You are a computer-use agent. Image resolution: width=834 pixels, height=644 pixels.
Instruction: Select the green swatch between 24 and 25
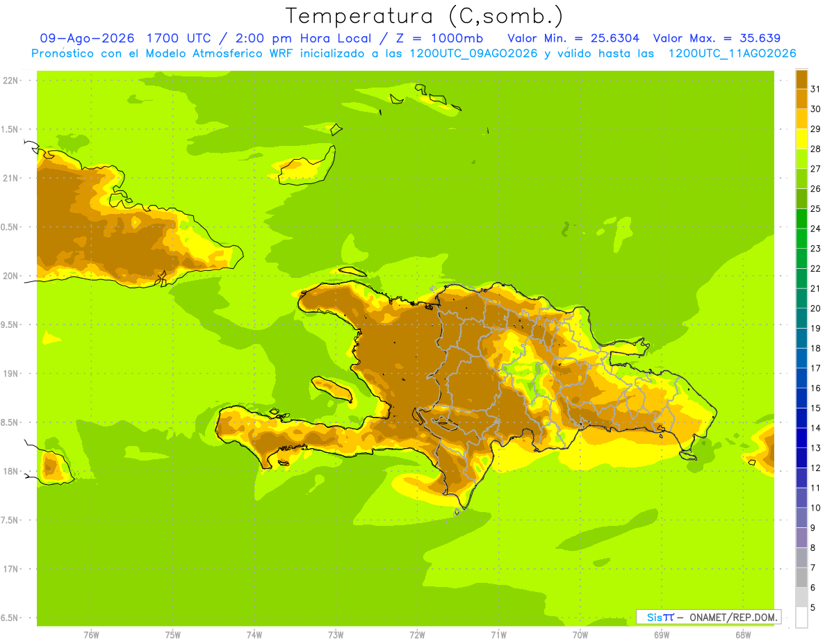[x=801, y=218]
